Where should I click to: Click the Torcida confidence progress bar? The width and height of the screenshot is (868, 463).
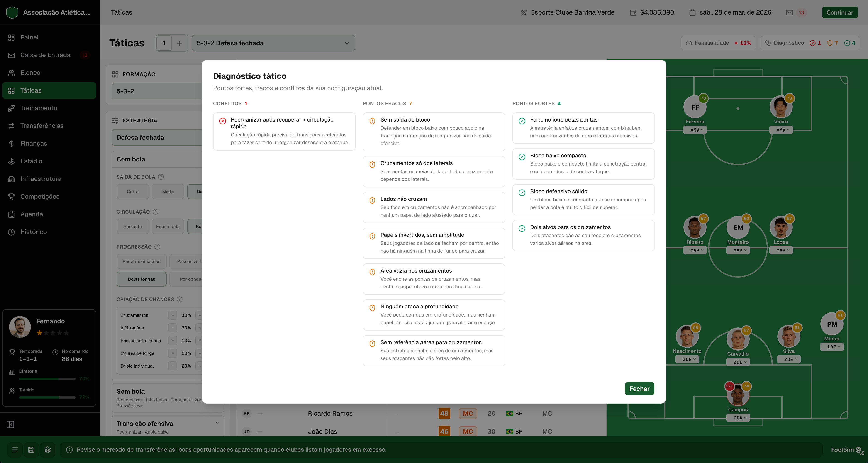[x=47, y=397]
